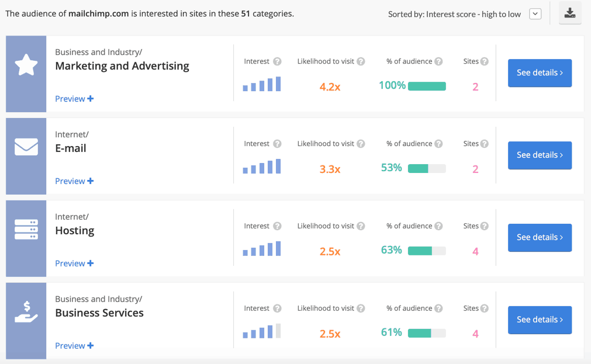
Task: Click the download export icon
Action: point(570,13)
